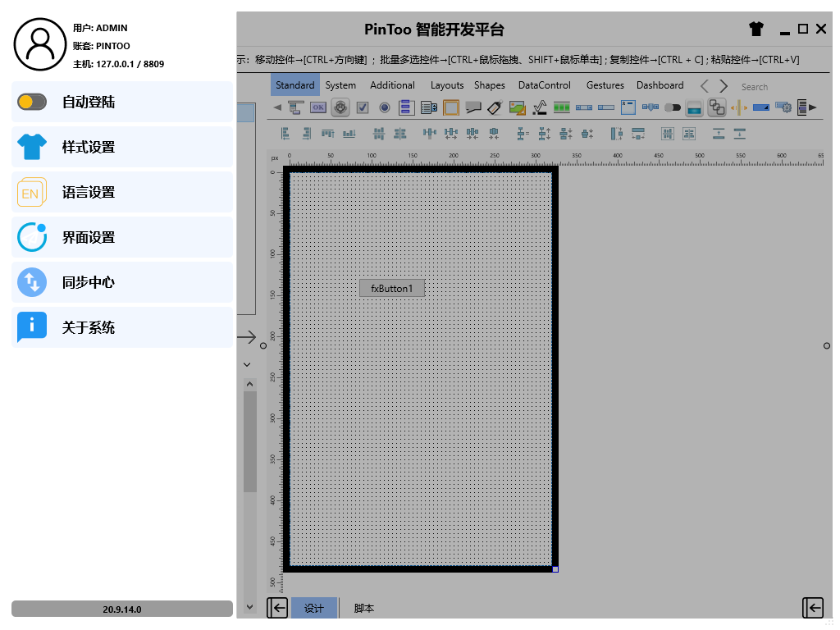Select the fxButton1 control on the form
Viewport: 840px width, 630px height.
(x=391, y=288)
